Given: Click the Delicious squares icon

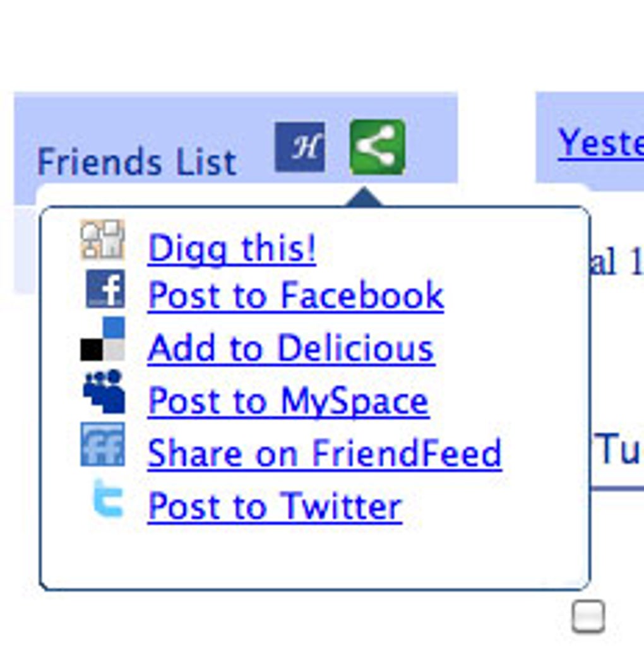Looking at the screenshot, I should pos(102,340).
